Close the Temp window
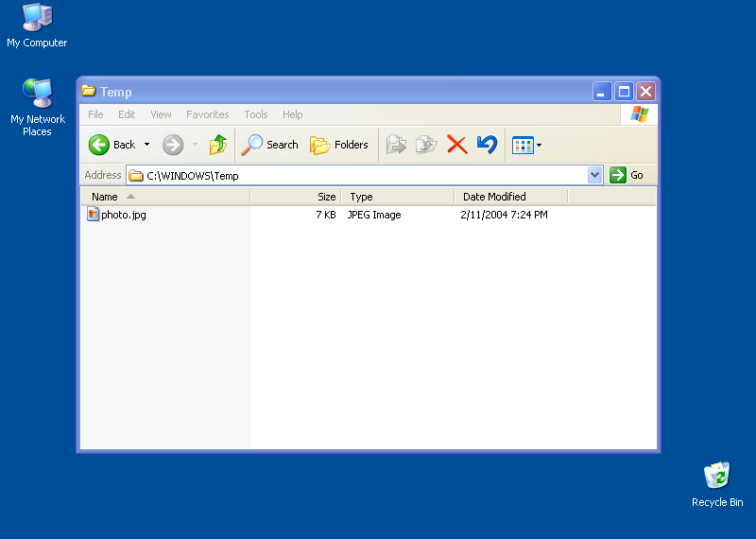The height and width of the screenshot is (539, 756). pos(645,91)
